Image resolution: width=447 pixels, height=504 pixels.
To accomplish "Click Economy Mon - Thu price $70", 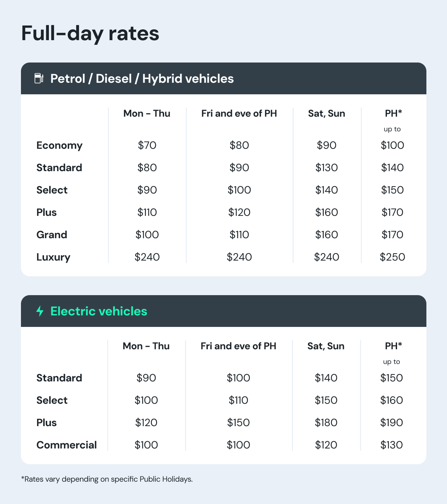I will tap(147, 145).
